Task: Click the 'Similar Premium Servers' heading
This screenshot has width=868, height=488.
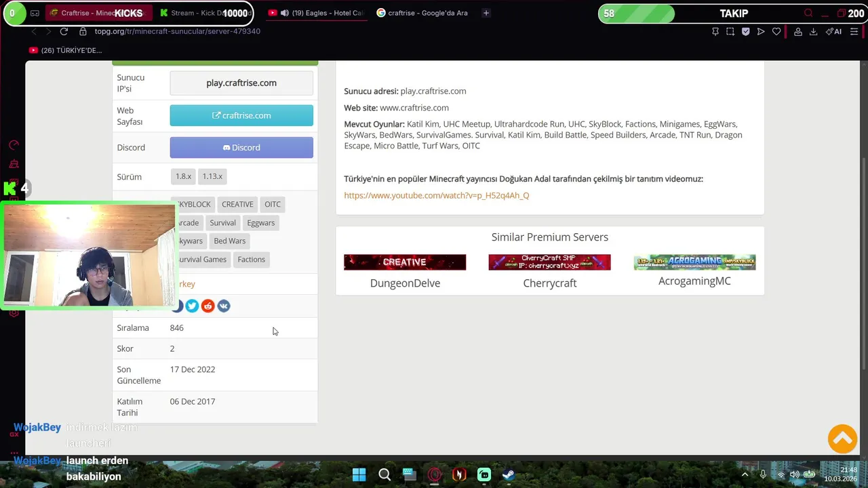Action: click(550, 237)
